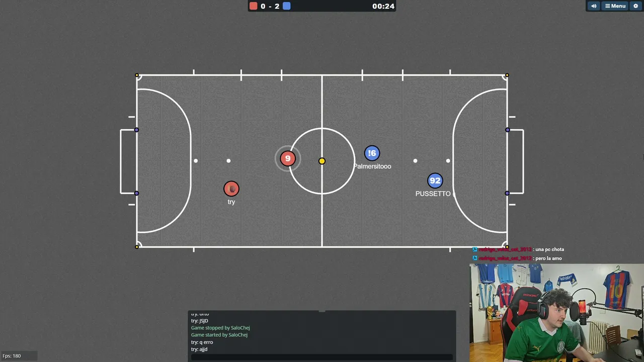Click 'Game stopped by SaloChej' message
Screen dimensions: 644x362
220,328
